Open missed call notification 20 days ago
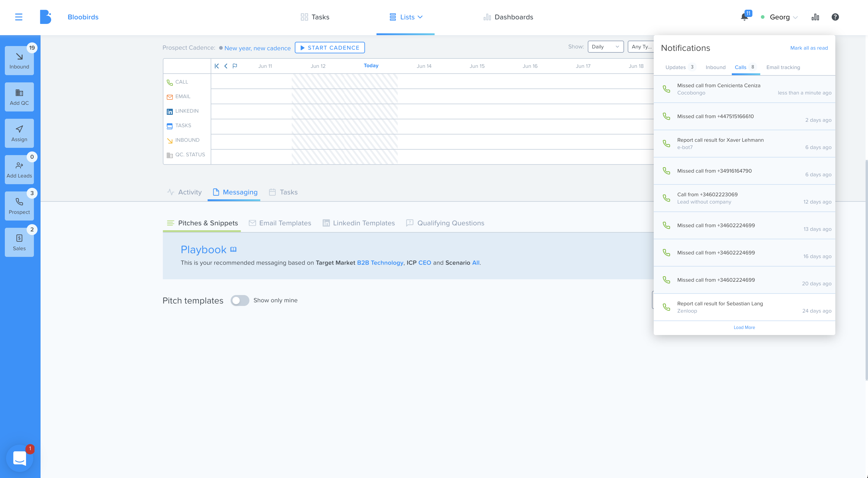Image resolution: width=868 pixels, height=478 pixels. coord(744,280)
